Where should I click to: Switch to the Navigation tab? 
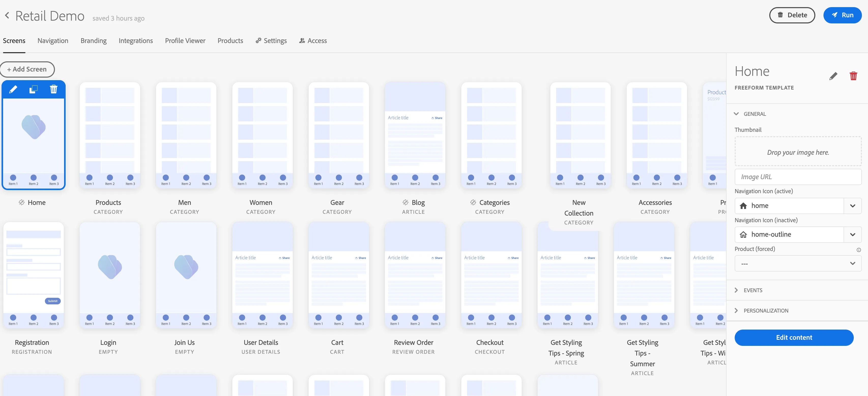point(53,41)
